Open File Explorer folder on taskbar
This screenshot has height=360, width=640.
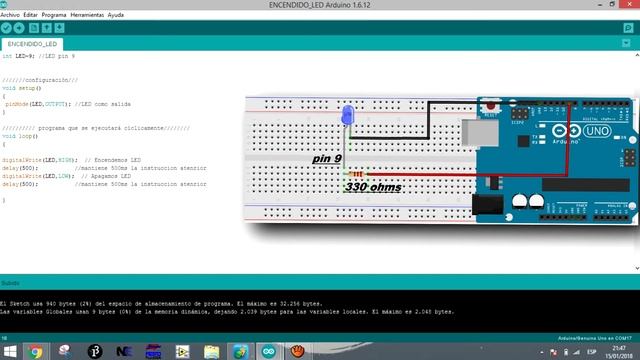tap(211, 351)
